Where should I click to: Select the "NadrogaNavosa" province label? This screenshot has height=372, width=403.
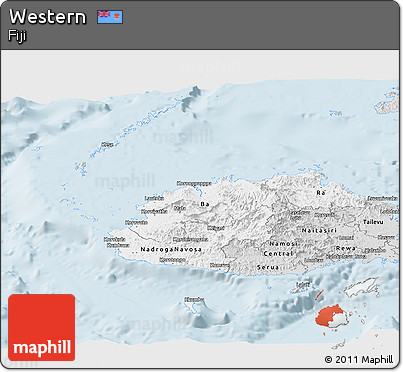[x=171, y=249]
